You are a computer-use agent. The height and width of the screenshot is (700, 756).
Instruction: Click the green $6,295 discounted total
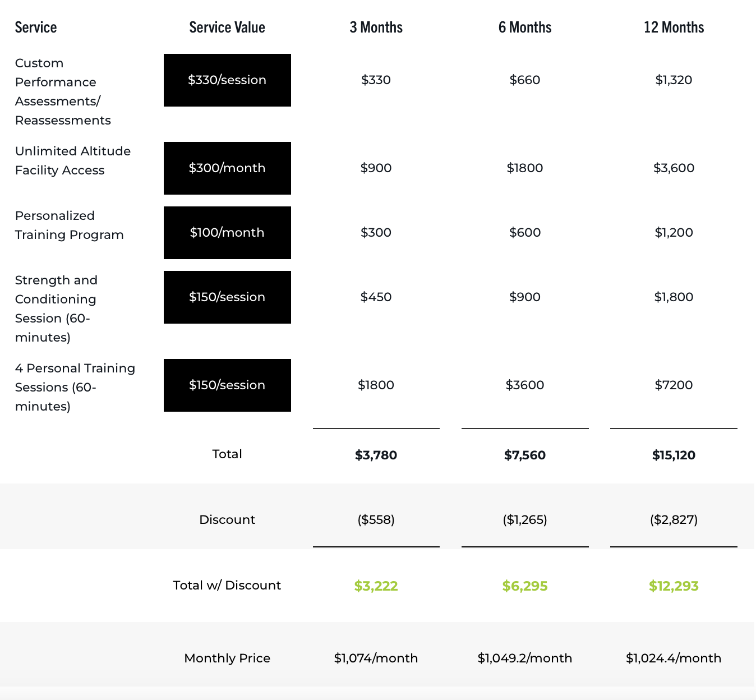point(525,586)
